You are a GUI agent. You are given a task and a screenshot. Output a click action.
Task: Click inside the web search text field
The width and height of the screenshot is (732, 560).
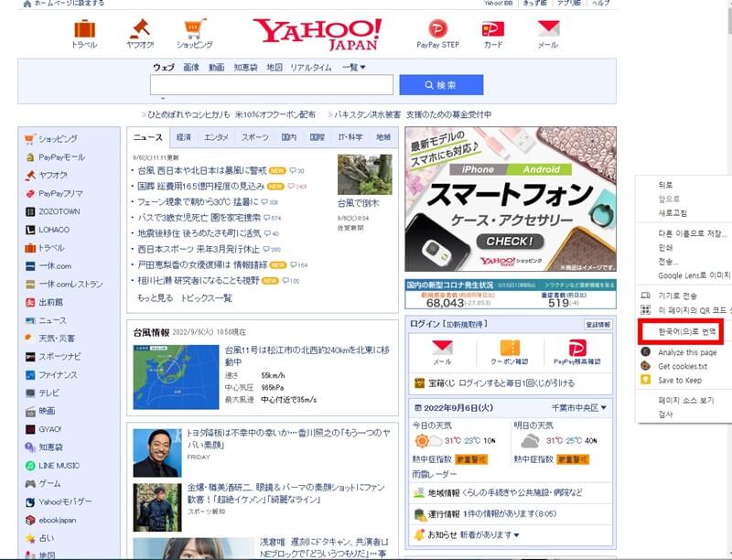(272, 85)
